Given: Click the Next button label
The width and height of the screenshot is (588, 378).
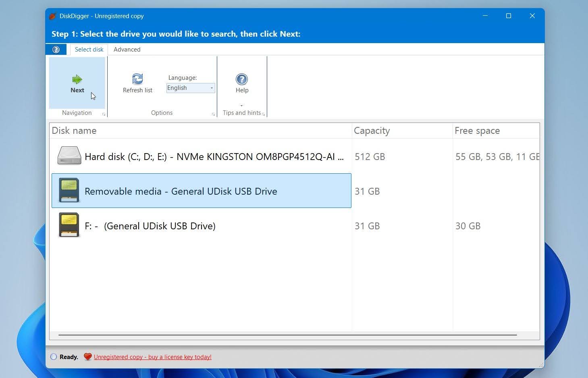Looking at the screenshot, I should (x=77, y=90).
